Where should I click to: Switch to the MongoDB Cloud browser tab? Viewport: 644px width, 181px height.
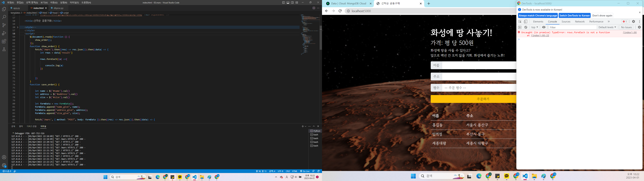tap(349, 4)
